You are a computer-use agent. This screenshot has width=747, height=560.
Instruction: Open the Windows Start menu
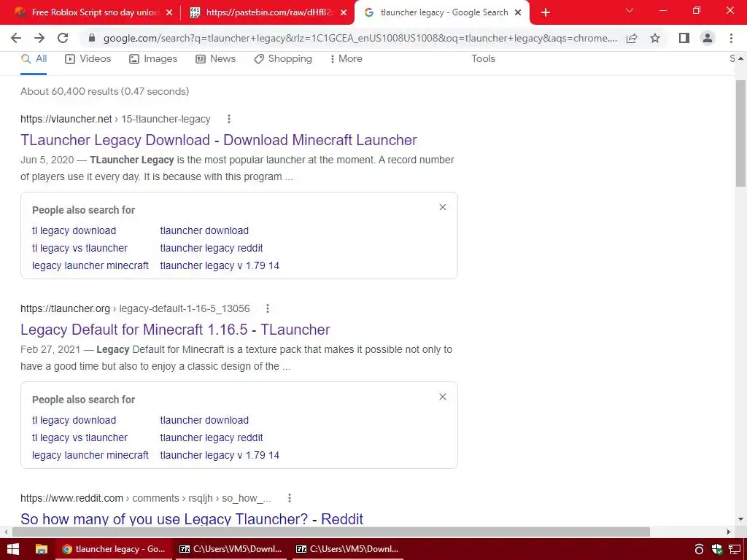click(13, 549)
